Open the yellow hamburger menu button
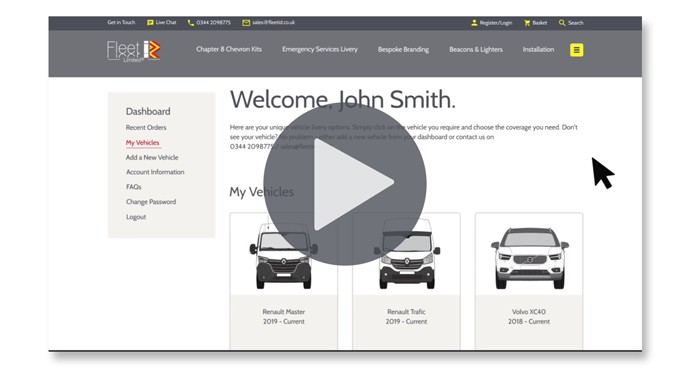690x368 pixels. coord(576,50)
